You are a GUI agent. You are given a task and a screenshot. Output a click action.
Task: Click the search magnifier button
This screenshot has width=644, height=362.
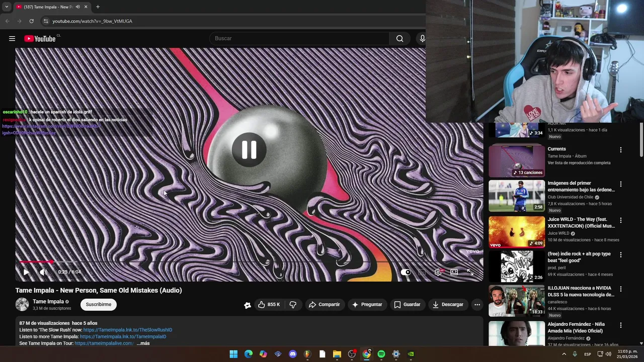pyautogui.click(x=399, y=39)
